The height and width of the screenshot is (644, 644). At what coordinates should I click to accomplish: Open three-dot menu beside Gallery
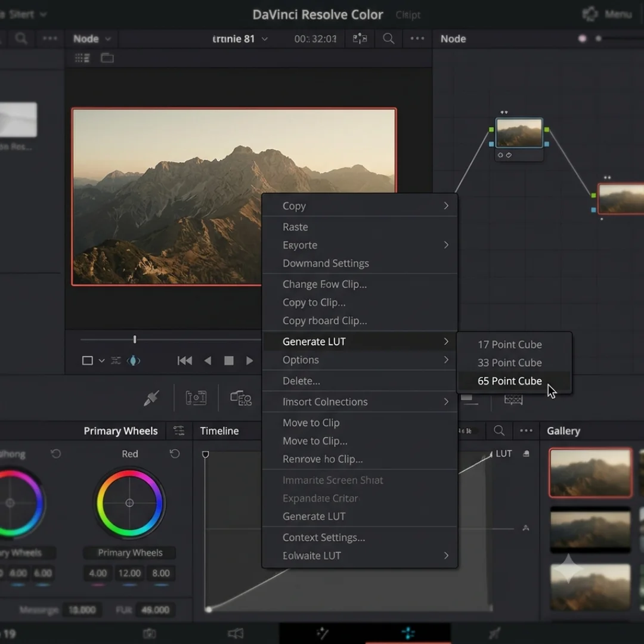(526, 431)
